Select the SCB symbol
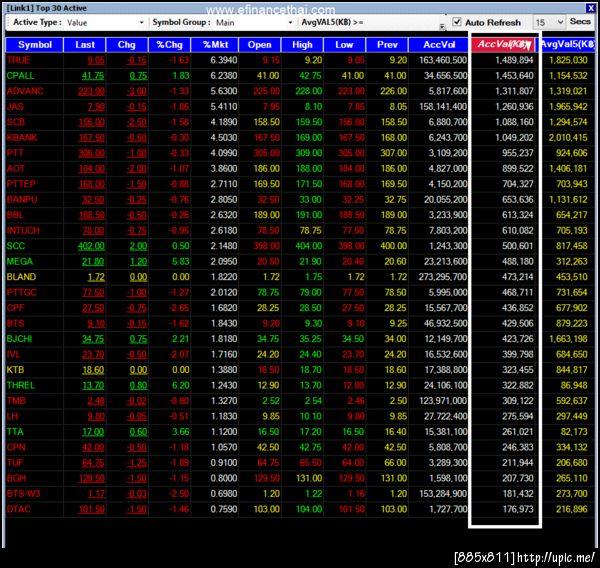600x568 pixels. 16,122
